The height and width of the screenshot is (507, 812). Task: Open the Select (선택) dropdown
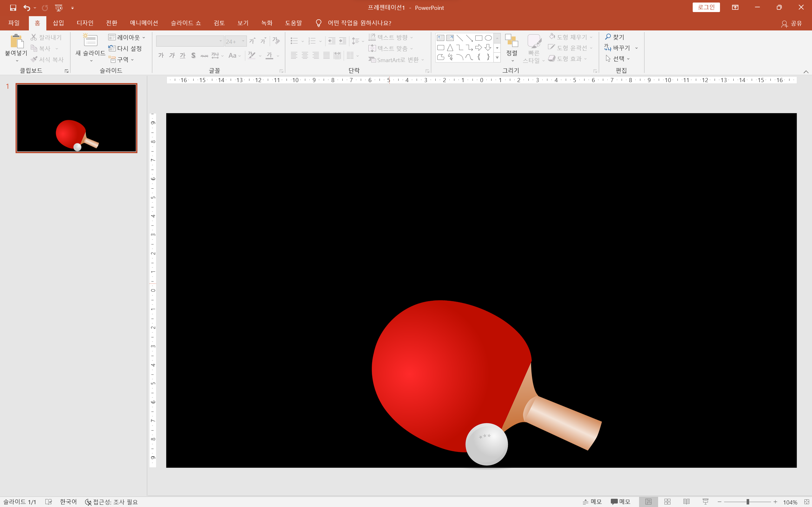[618, 59]
